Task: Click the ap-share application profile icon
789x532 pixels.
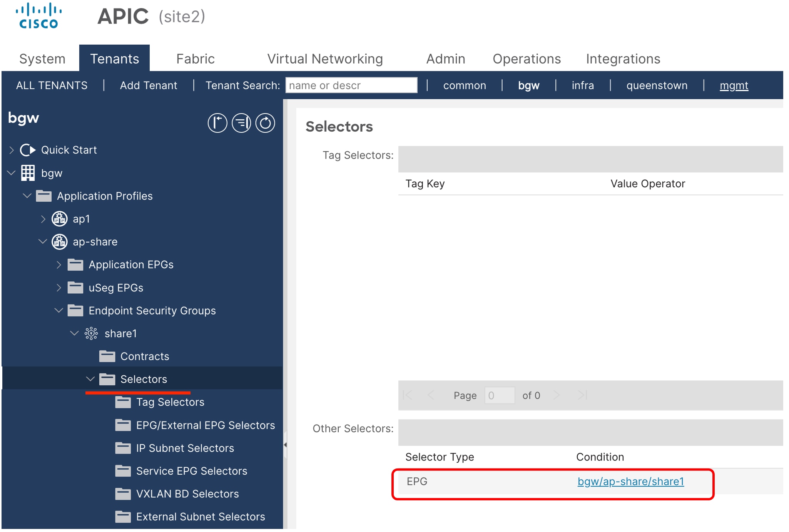Action: [x=60, y=242]
